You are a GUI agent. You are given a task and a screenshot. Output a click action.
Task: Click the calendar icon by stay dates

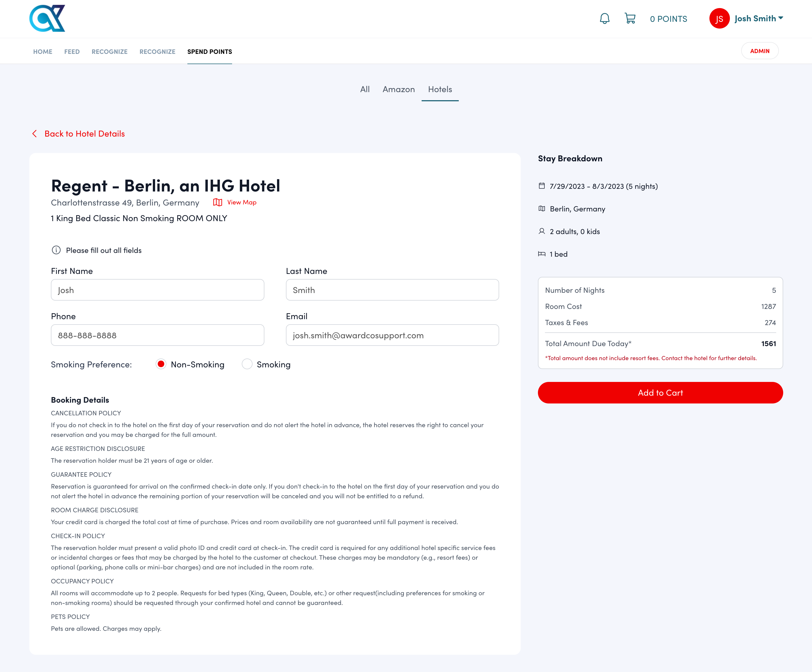(542, 186)
